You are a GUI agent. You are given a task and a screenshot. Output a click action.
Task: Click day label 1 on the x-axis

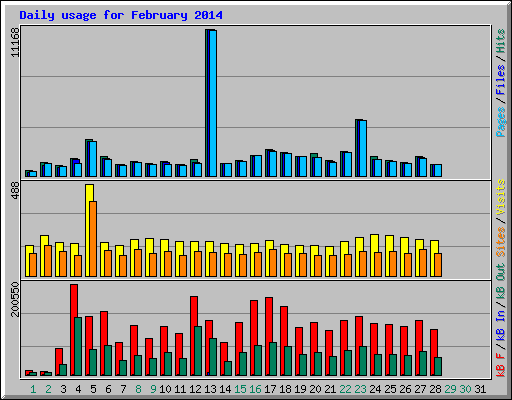tap(33, 389)
